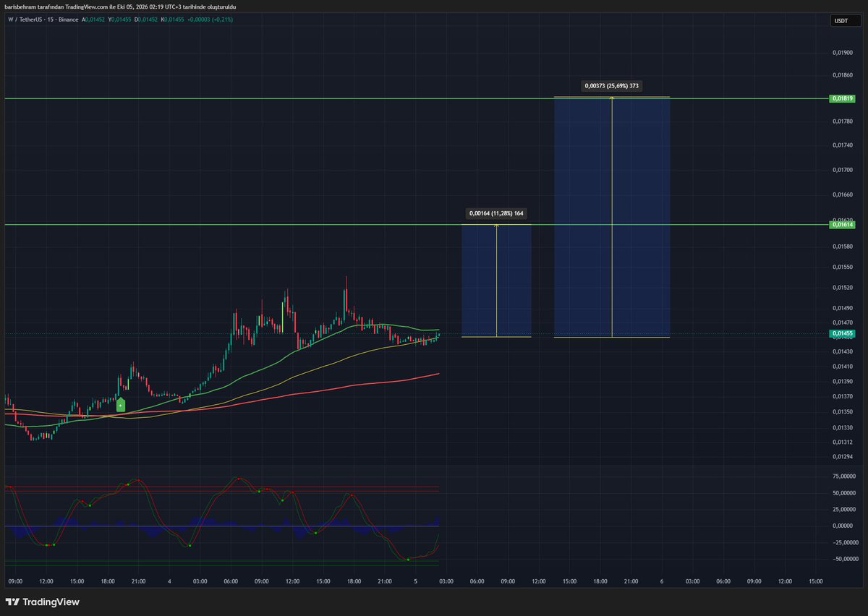Click the green 0,01614 price line label
868x616 pixels.
click(843, 226)
